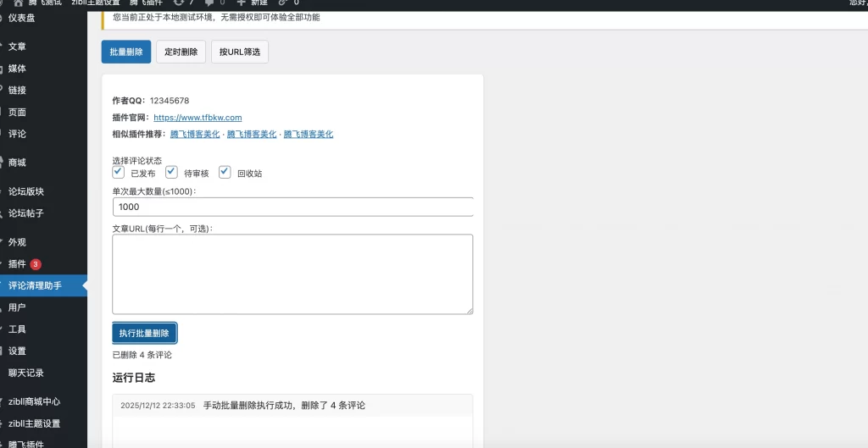Image resolution: width=868 pixels, height=448 pixels.
Task: Click the updates icon in admin bar
Action: point(179,3)
